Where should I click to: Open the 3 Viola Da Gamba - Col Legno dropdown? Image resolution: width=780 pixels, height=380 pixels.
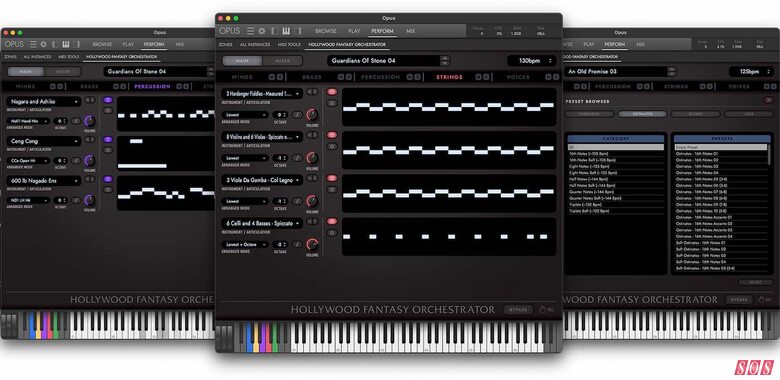pyautogui.click(x=262, y=180)
